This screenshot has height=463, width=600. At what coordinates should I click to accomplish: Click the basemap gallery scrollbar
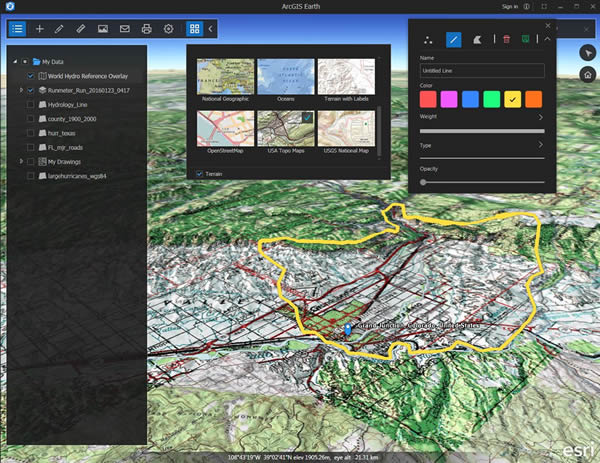[x=379, y=130]
